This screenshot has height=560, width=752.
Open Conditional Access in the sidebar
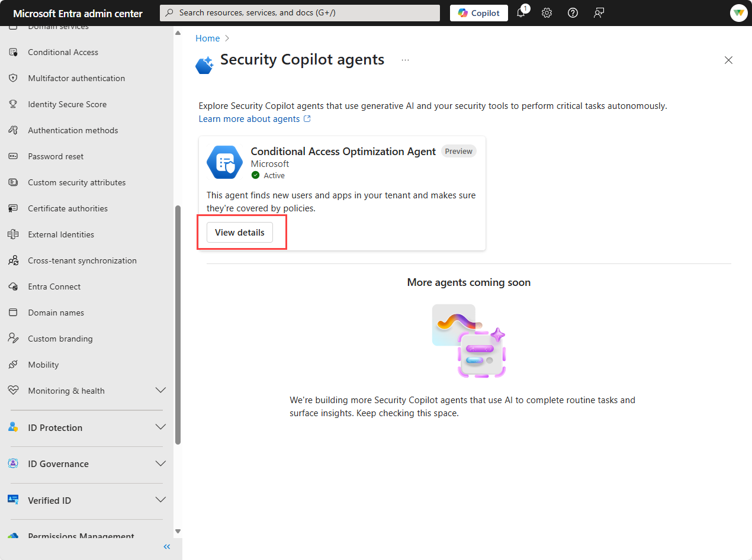63,52
